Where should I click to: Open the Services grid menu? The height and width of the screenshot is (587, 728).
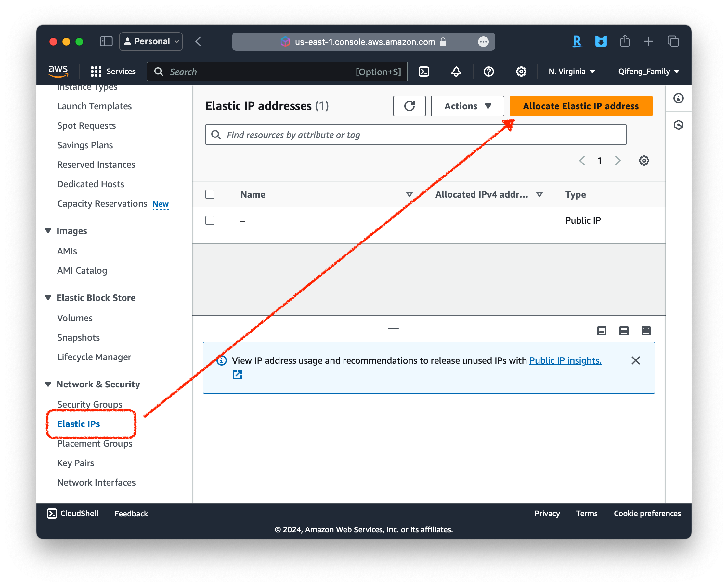click(113, 72)
